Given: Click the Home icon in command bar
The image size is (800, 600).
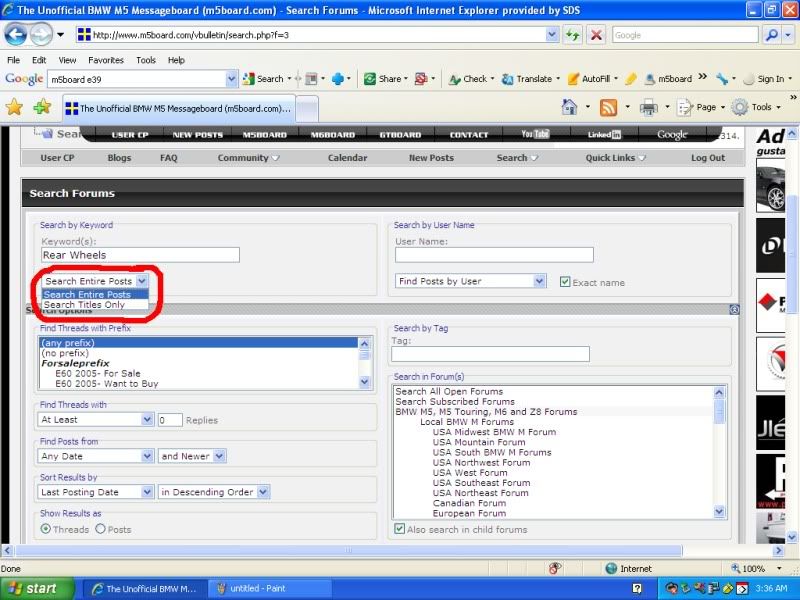Looking at the screenshot, I should point(570,107).
